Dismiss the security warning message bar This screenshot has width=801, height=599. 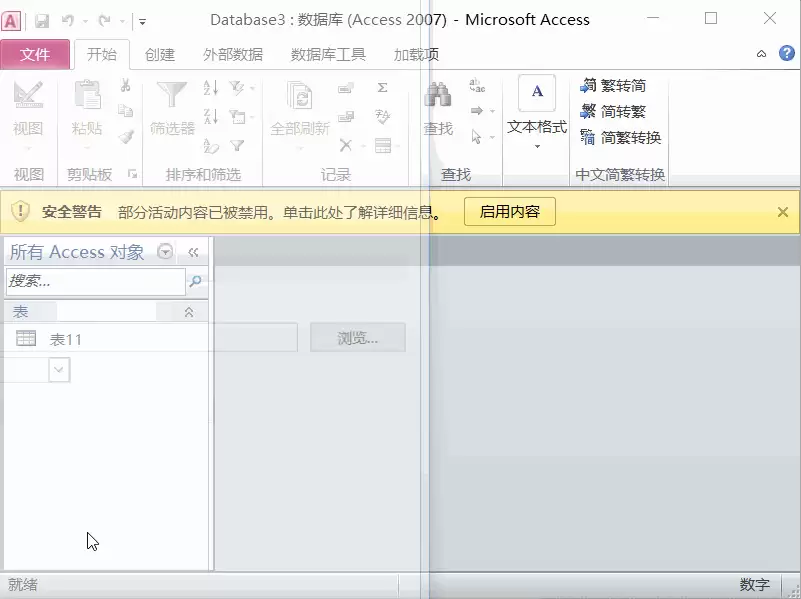tap(783, 212)
